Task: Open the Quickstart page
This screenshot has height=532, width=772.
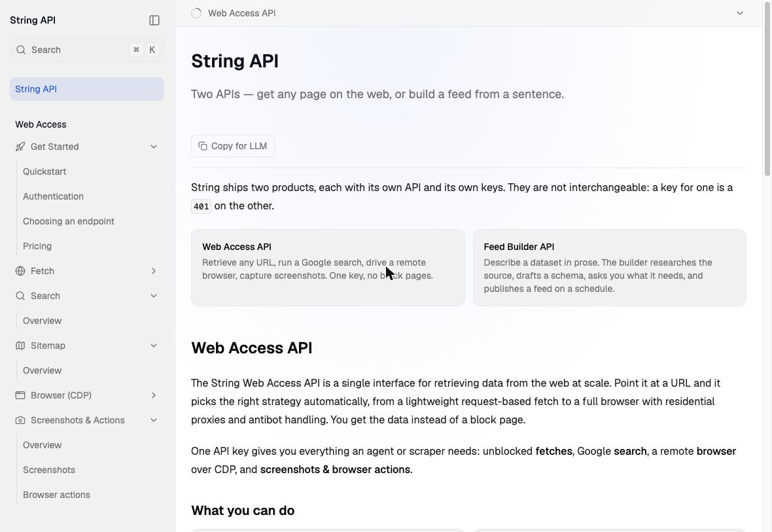Action: (x=44, y=171)
